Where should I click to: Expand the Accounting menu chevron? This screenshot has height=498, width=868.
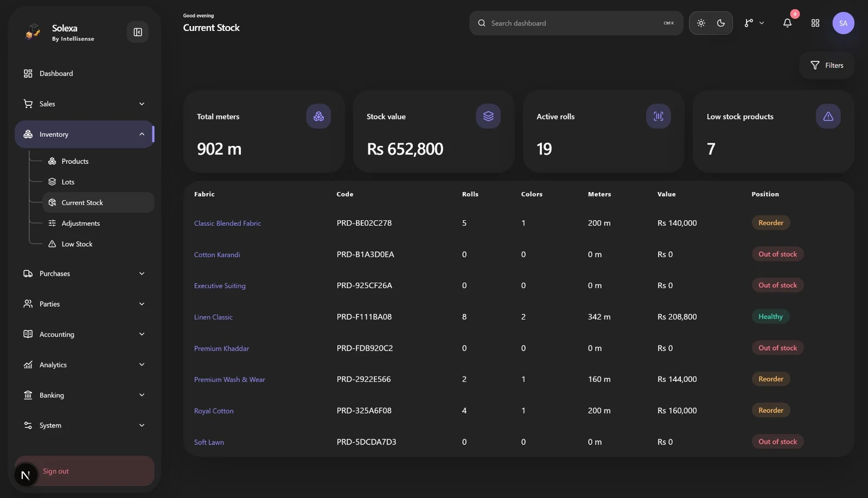[x=142, y=334]
